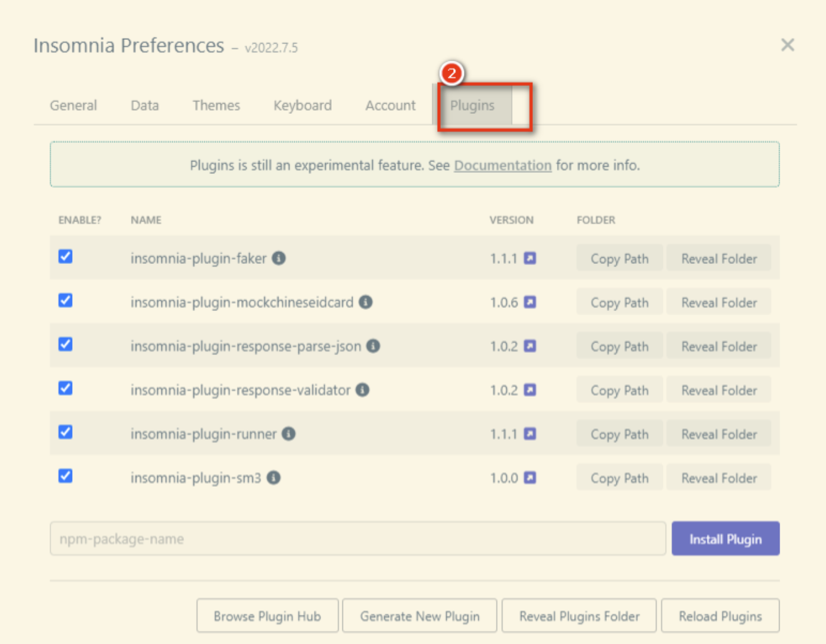Image resolution: width=826 pixels, height=644 pixels.
Task: Click the v2022.7.5 version label
Action: [x=271, y=48]
